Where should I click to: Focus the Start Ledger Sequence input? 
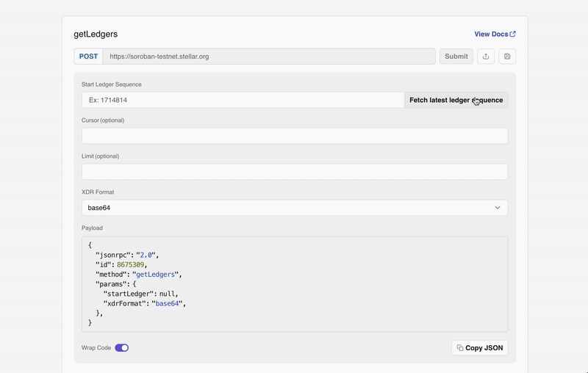243,100
